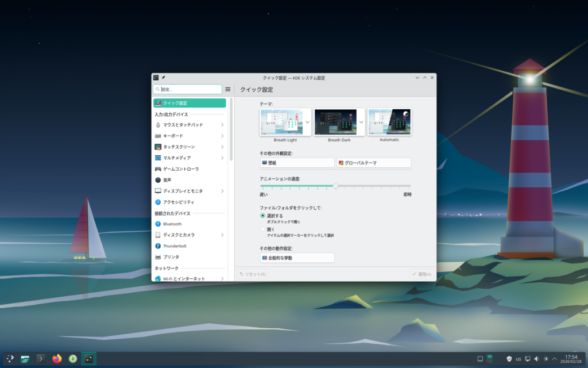The image size is (588, 368).
Task: Select 選択する radio button
Action: pos(263,216)
